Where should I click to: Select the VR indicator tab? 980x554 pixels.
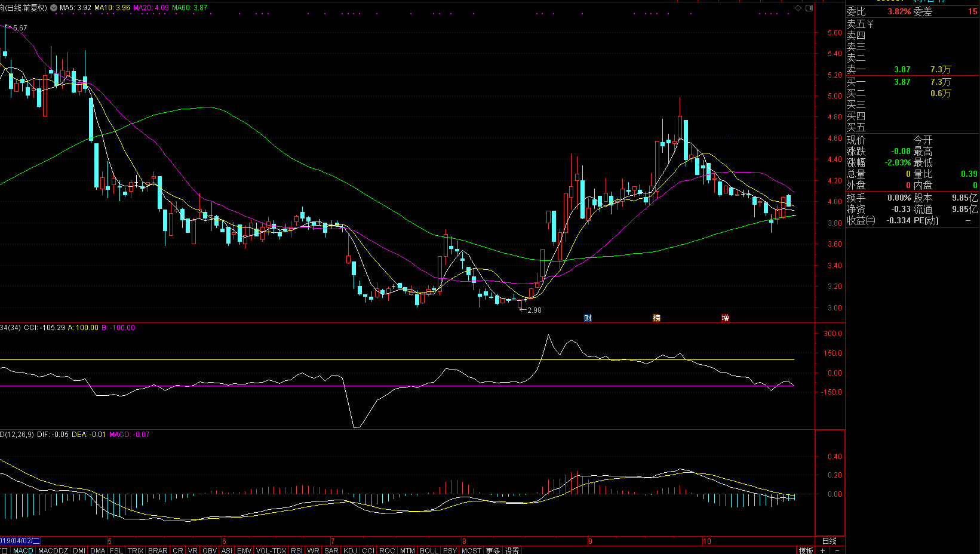click(x=192, y=550)
